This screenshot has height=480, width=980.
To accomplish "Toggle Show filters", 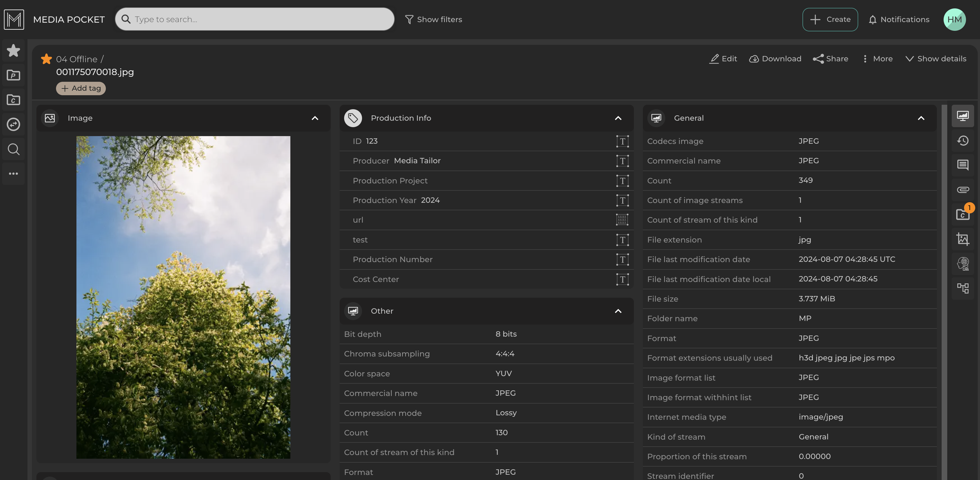I will [433, 19].
